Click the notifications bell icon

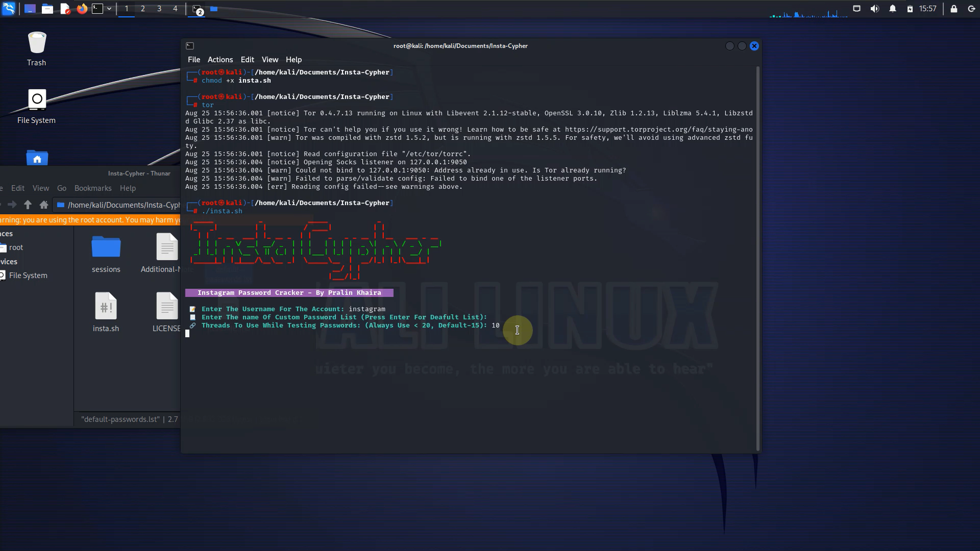point(892,9)
